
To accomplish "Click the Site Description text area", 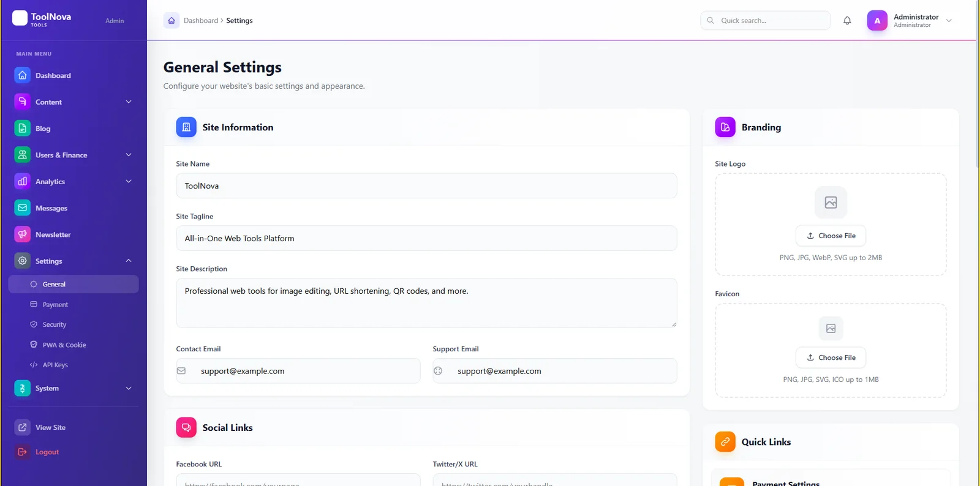I will pos(426,303).
